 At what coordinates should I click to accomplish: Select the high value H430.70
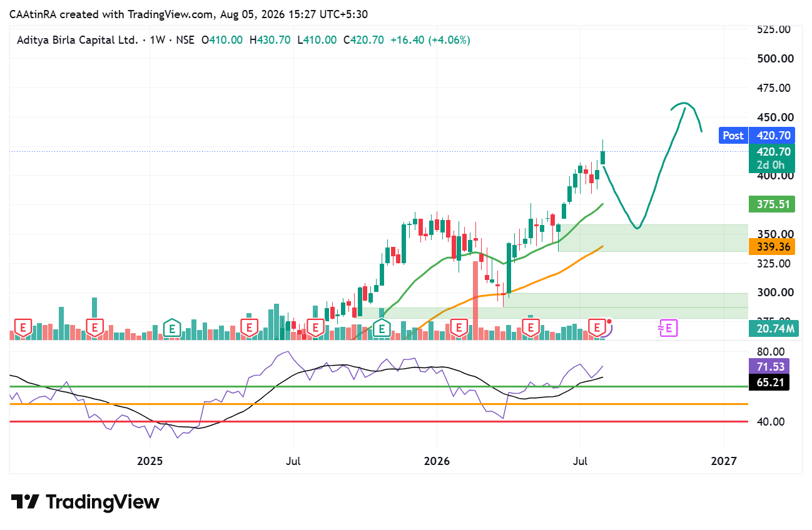pyautogui.click(x=270, y=40)
